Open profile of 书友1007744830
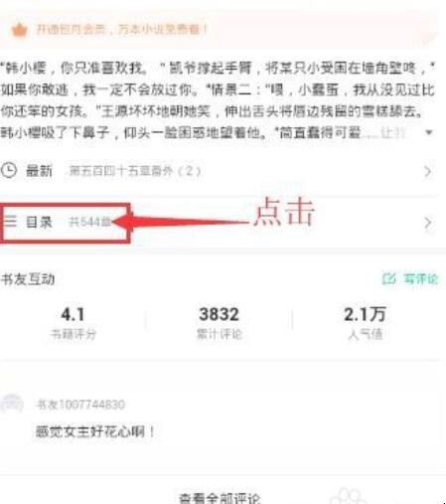 [80, 405]
